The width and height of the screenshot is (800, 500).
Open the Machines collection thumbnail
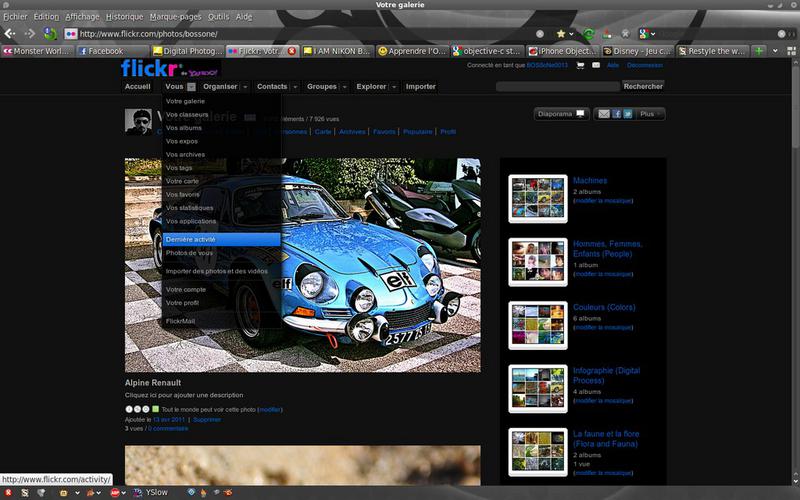coord(538,198)
